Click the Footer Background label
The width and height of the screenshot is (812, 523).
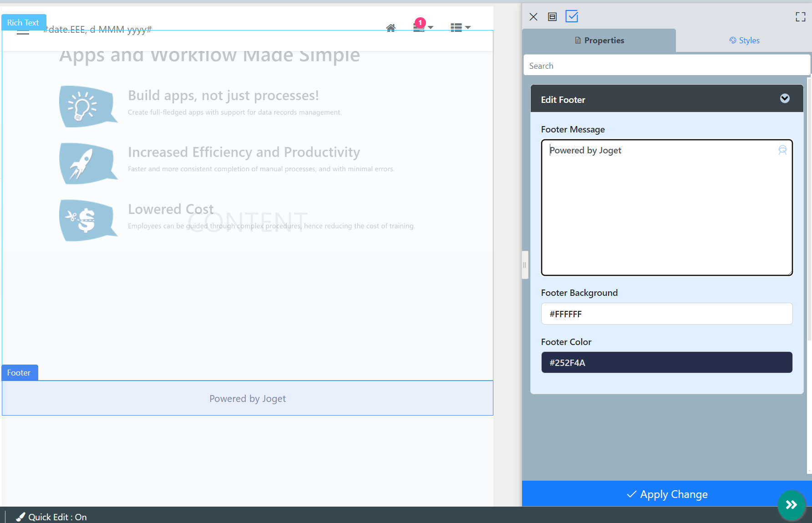click(x=579, y=293)
